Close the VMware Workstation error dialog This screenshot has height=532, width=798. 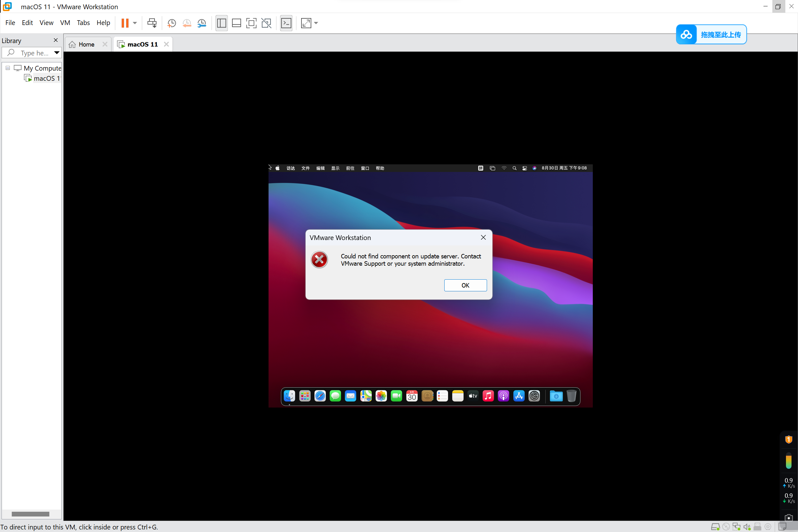pyautogui.click(x=483, y=237)
